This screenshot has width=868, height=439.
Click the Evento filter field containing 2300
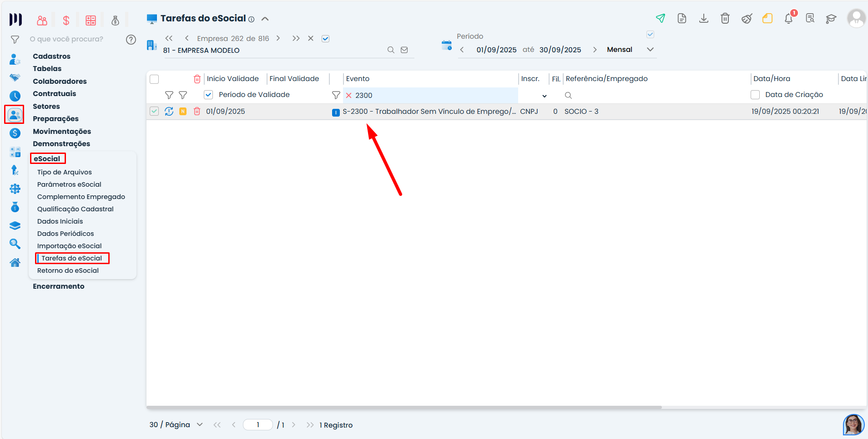430,95
